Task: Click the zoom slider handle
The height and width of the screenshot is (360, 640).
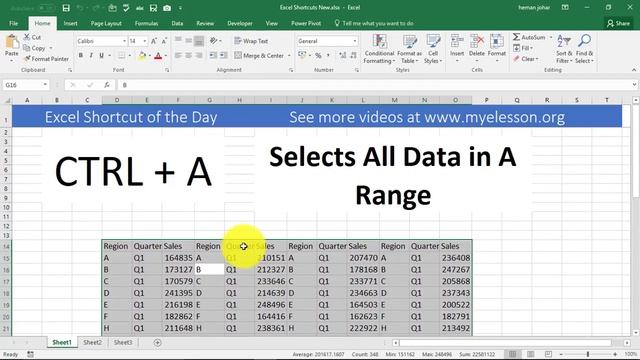Action: coord(588,354)
